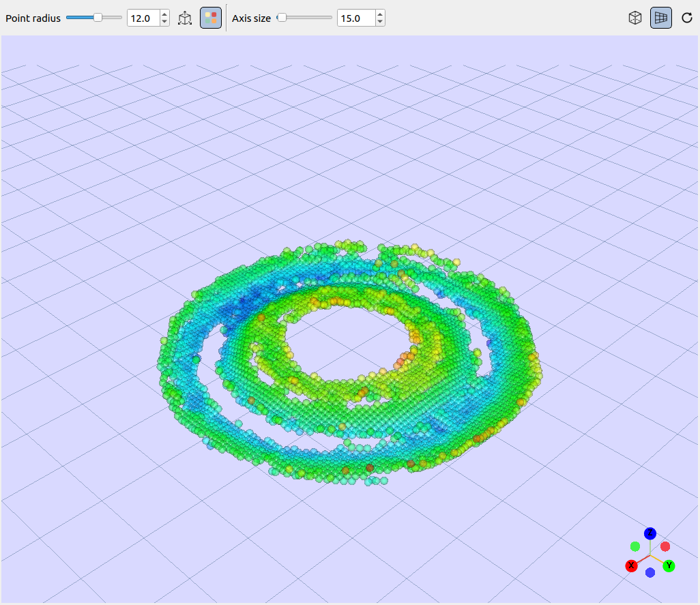Decrease Axis size with the down arrow
Image resolution: width=700 pixels, height=605 pixels.
tap(380, 22)
